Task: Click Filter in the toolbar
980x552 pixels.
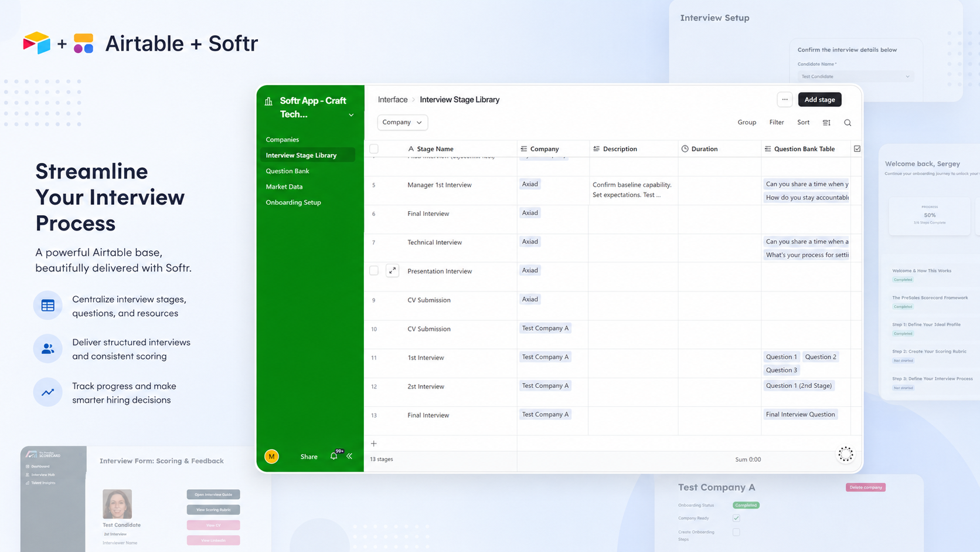Action: click(x=777, y=122)
